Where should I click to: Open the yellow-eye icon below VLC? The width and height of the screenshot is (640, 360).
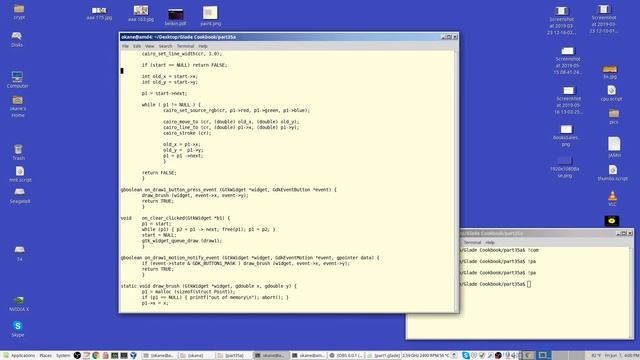(611, 221)
